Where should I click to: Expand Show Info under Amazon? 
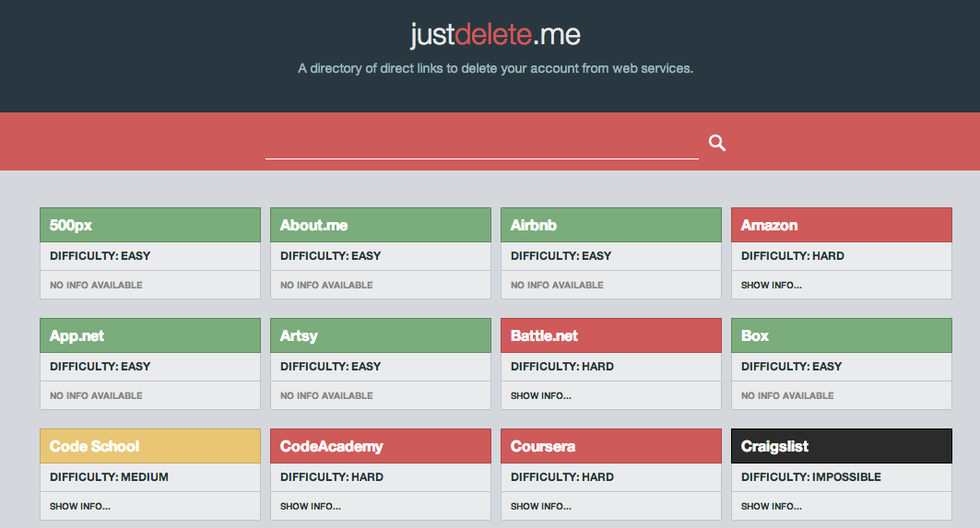point(772,285)
